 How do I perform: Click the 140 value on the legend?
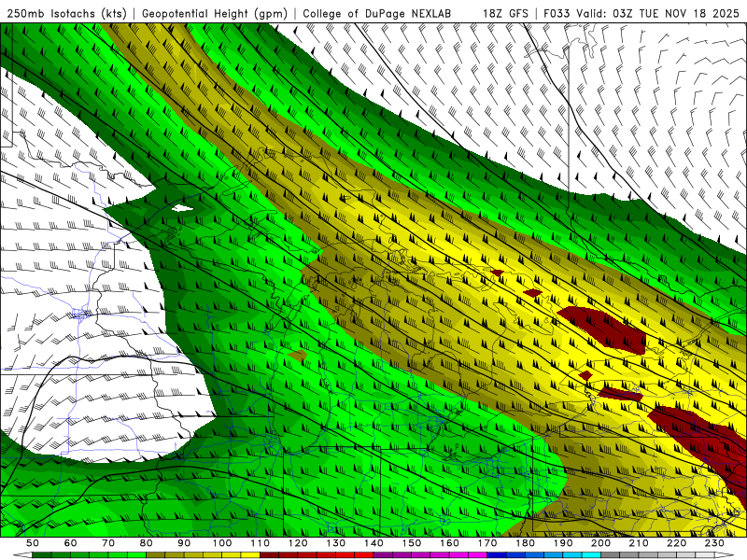373,543
